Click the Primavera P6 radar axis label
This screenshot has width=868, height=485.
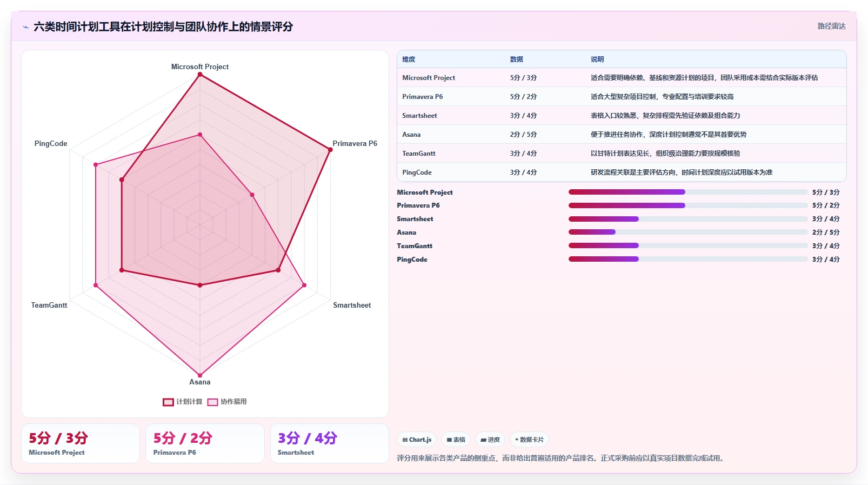355,143
